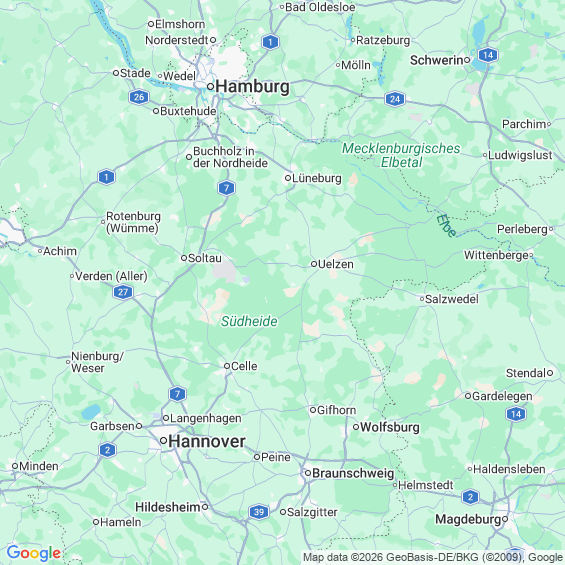The image size is (565, 565).
Task: Click the A14 shield below Gardelegen
Action: (x=516, y=414)
